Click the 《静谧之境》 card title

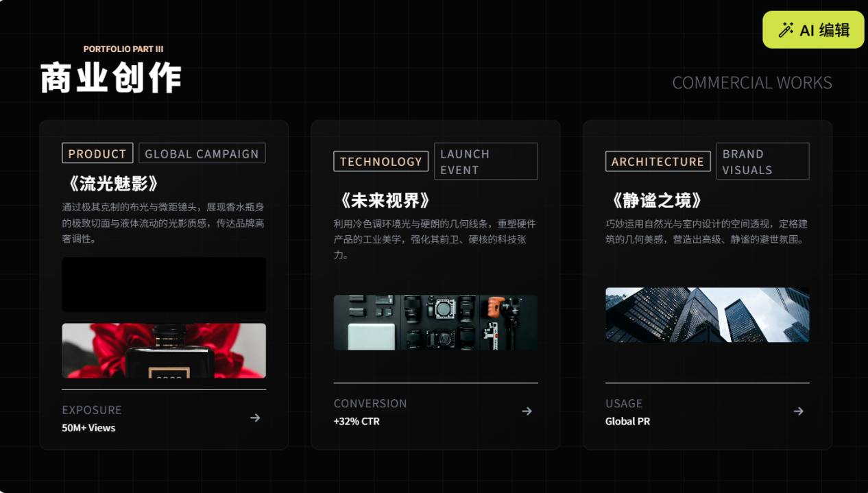[656, 201]
